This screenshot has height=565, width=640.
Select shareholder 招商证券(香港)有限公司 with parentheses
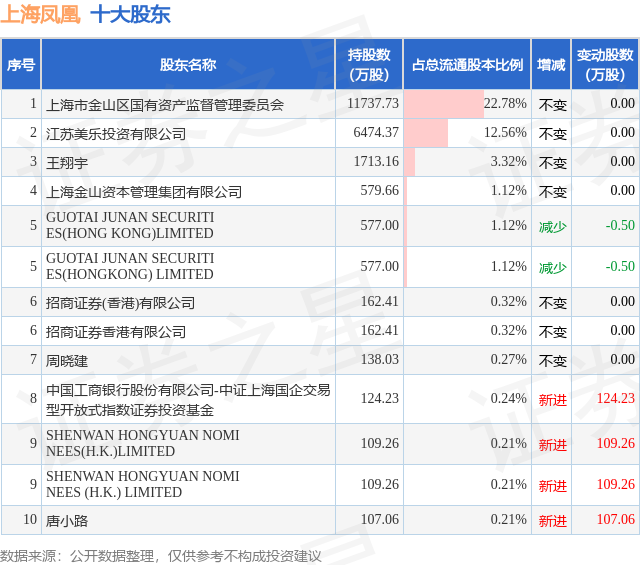pos(120,303)
